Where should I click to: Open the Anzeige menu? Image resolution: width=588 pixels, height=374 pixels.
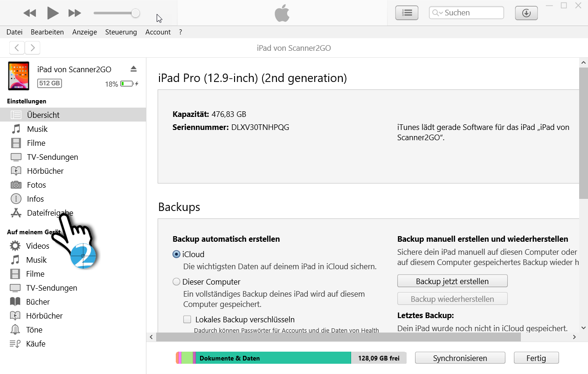pyautogui.click(x=84, y=32)
